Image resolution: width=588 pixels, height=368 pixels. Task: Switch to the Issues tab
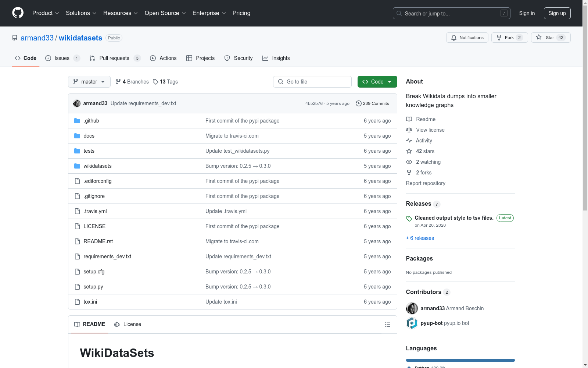[x=62, y=58]
